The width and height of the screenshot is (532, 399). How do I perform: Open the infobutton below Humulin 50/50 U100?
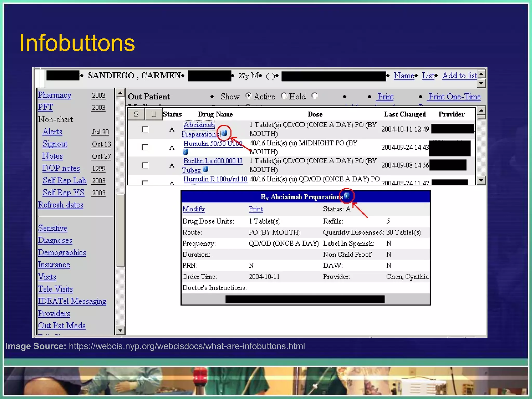185,152
